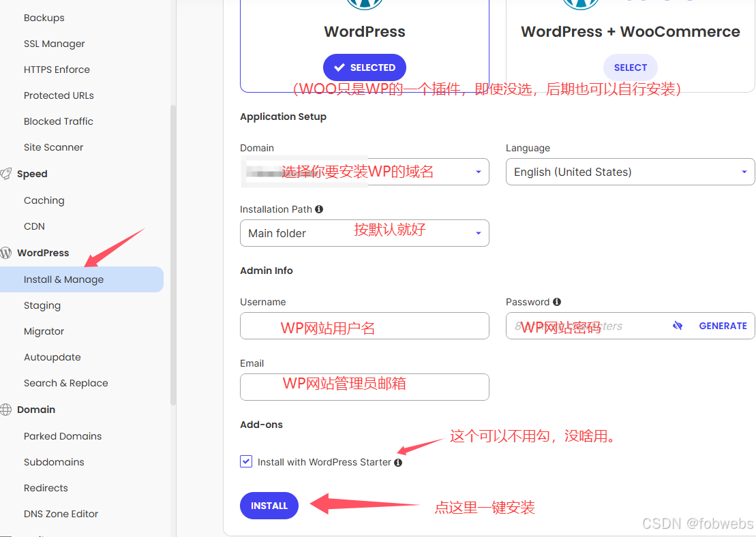Click the WordPress section heading in sidebar

(x=43, y=253)
